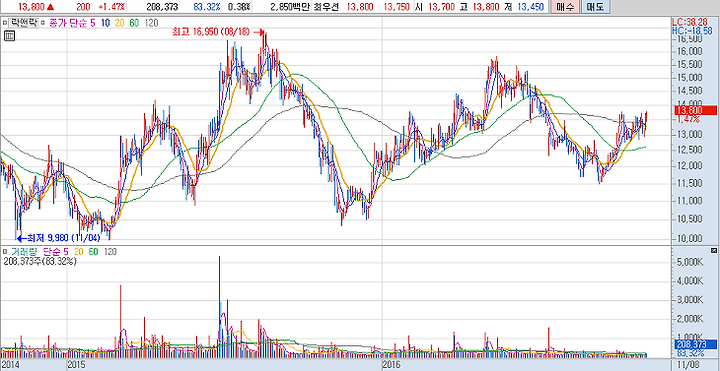The height and width of the screenshot is (371, 720).
Task: Click the 208,373주(83.32%) volume readout
Action: 39,261
